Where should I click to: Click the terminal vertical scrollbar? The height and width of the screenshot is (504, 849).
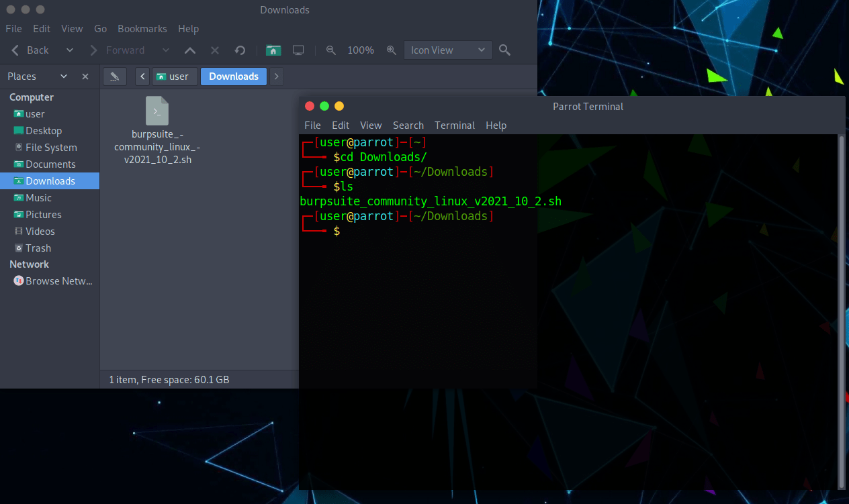pyautogui.click(x=842, y=311)
